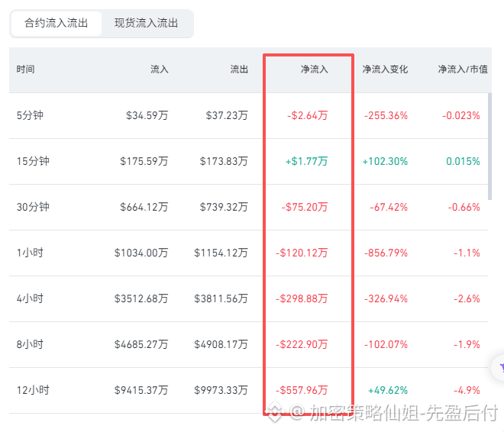
Task: Click the 流出 column header
Action: coord(239,69)
